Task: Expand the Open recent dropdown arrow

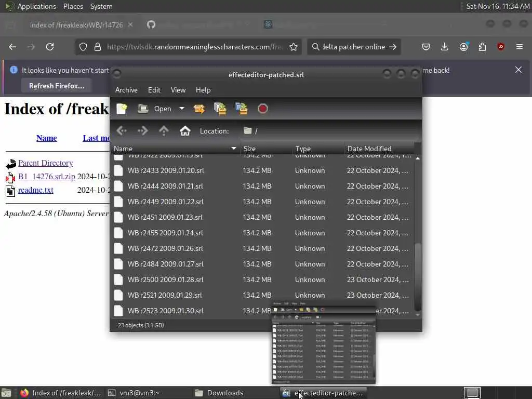Action: 182,109
